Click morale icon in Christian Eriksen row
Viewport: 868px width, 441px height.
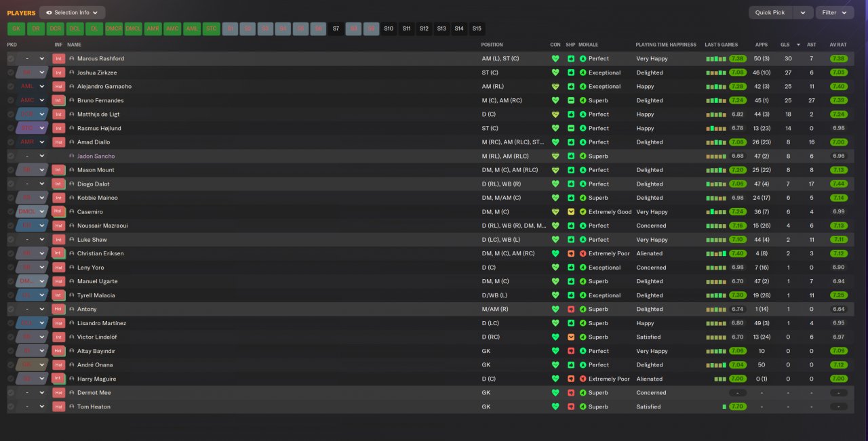click(x=583, y=253)
